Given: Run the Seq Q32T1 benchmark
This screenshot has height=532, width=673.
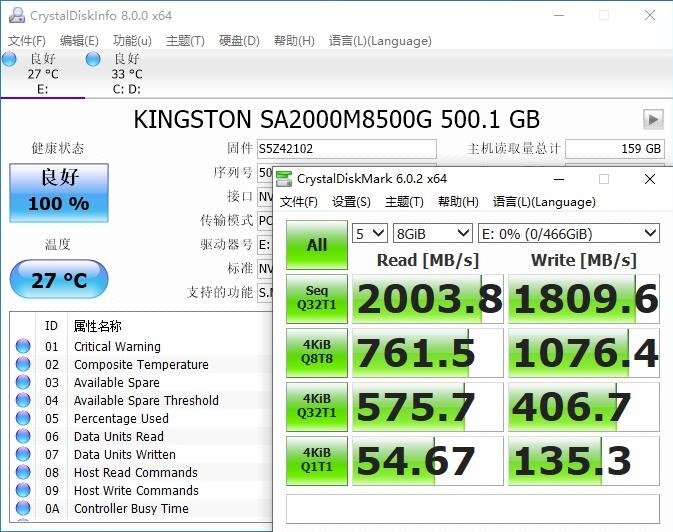Looking at the screenshot, I should click(317, 299).
